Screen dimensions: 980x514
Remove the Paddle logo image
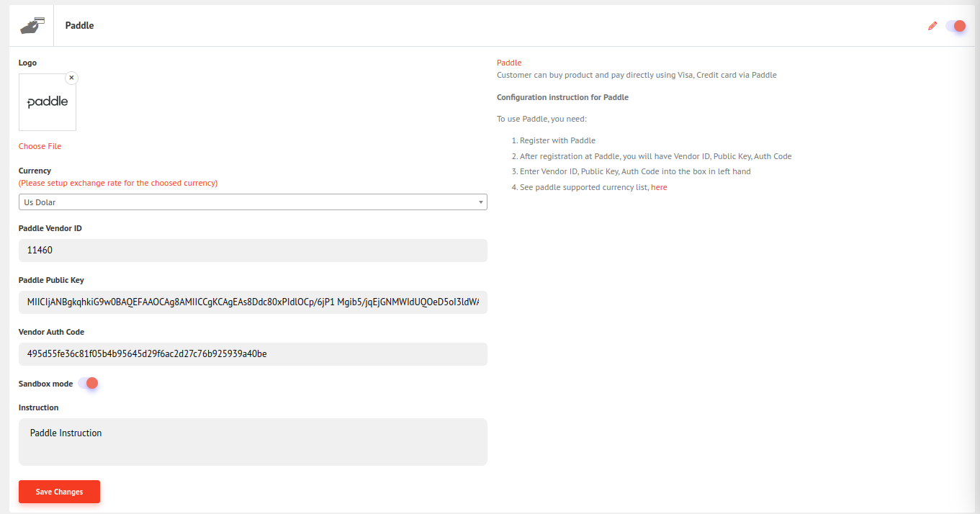[x=71, y=78]
